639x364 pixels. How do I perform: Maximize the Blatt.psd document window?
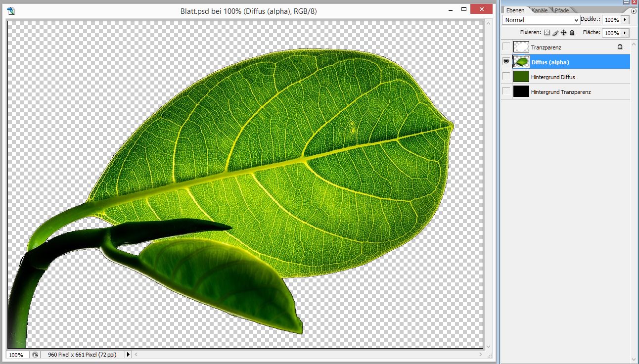pyautogui.click(x=464, y=10)
